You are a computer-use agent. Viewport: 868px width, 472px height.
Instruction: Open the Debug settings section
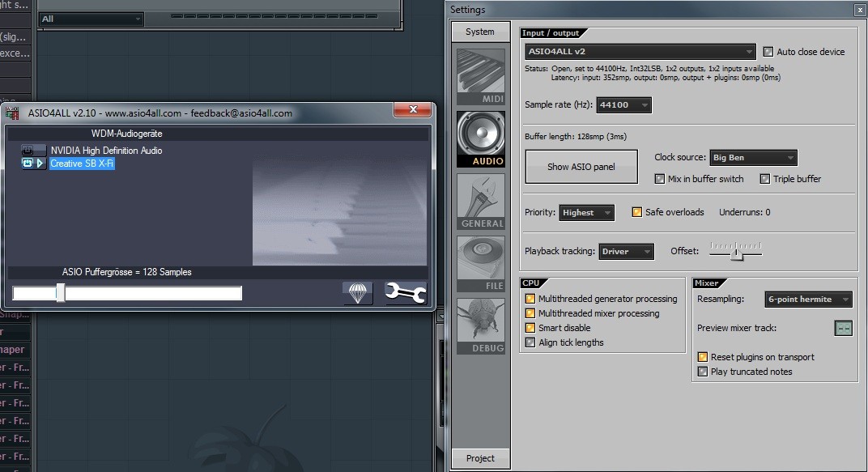(x=480, y=326)
